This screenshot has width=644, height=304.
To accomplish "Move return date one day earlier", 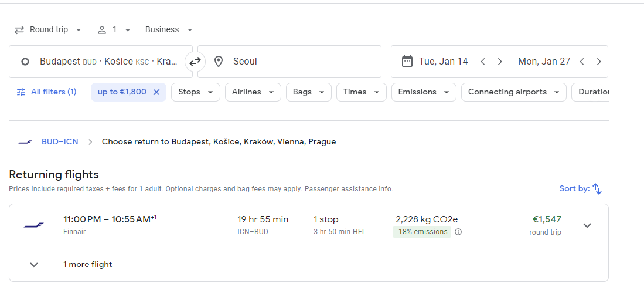I will pos(582,62).
